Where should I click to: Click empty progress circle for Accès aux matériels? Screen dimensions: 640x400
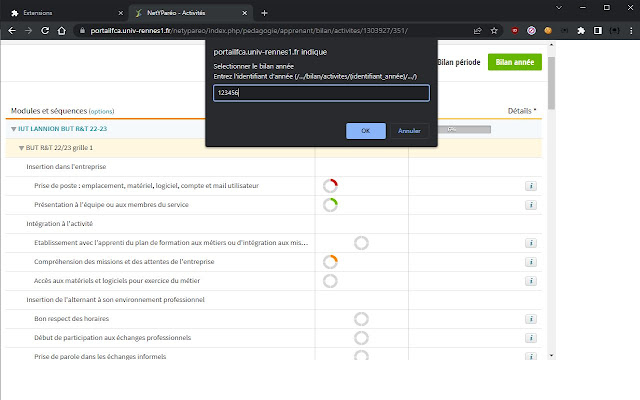coord(330,281)
